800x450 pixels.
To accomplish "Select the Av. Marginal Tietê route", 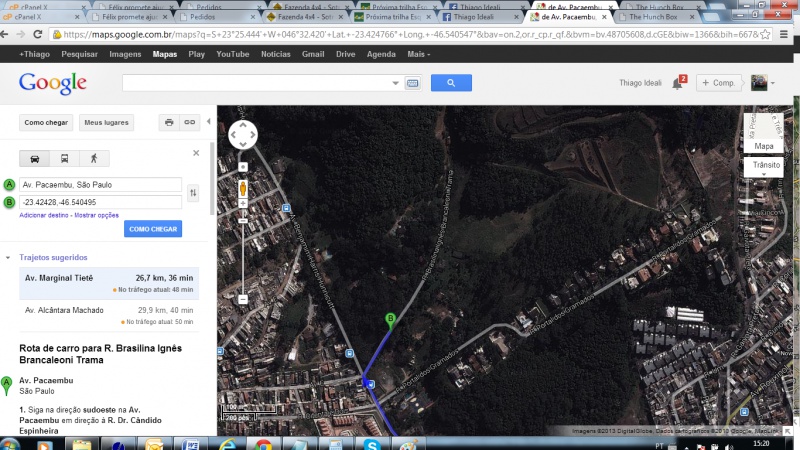I will (x=109, y=283).
